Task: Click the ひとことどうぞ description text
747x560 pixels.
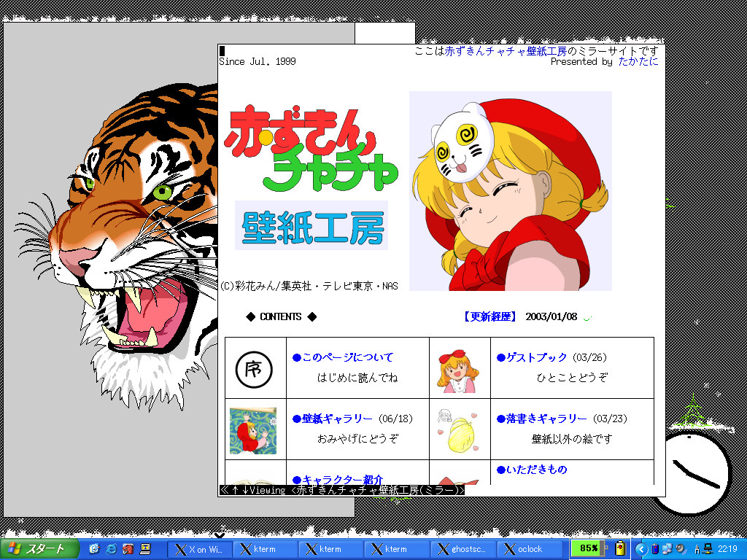Action: coord(572,378)
